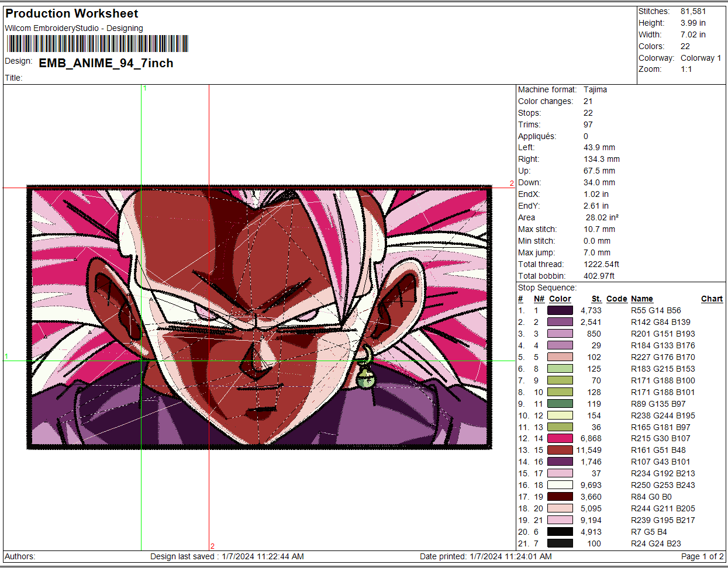The image size is (728, 568).
Task: Click the Left value 43.9 mm
Action: (x=599, y=147)
